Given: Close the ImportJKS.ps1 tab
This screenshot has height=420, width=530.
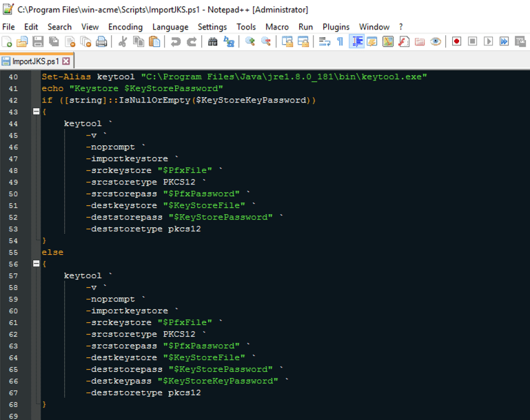Looking at the screenshot, I should coord(66,61).
